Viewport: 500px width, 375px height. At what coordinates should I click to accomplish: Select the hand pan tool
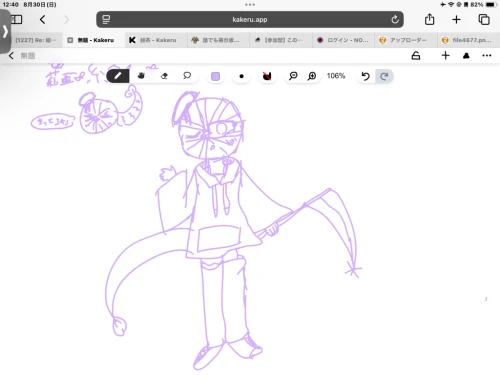pyautogui.click(x=141, y=76)
